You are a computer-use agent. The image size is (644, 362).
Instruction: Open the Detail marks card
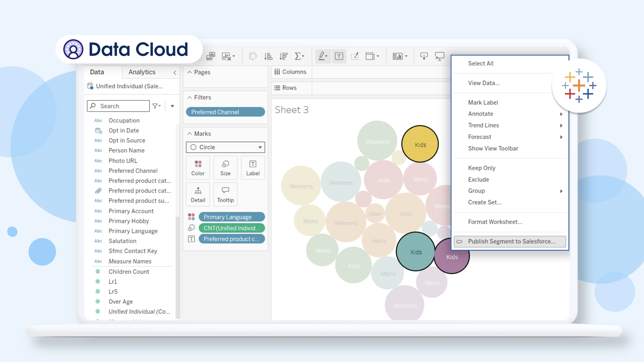click(x=198, y=195)
